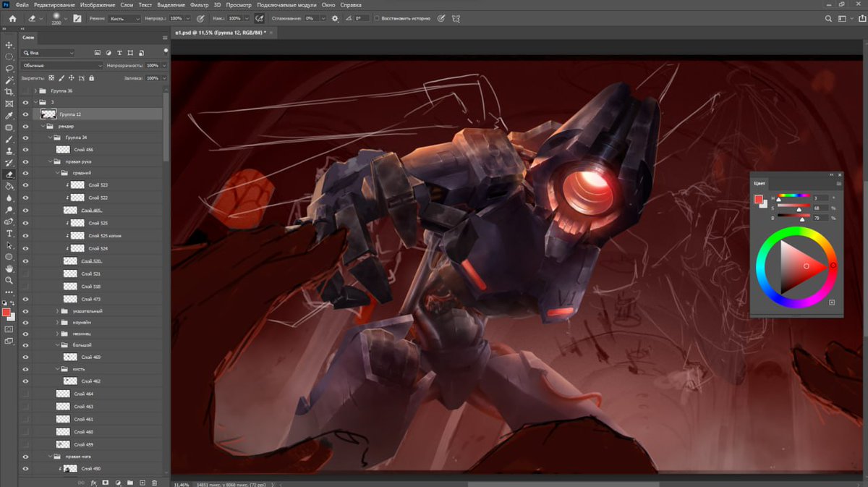
Task: Hide layer Слой 473
Action: [x=26, y=299]
